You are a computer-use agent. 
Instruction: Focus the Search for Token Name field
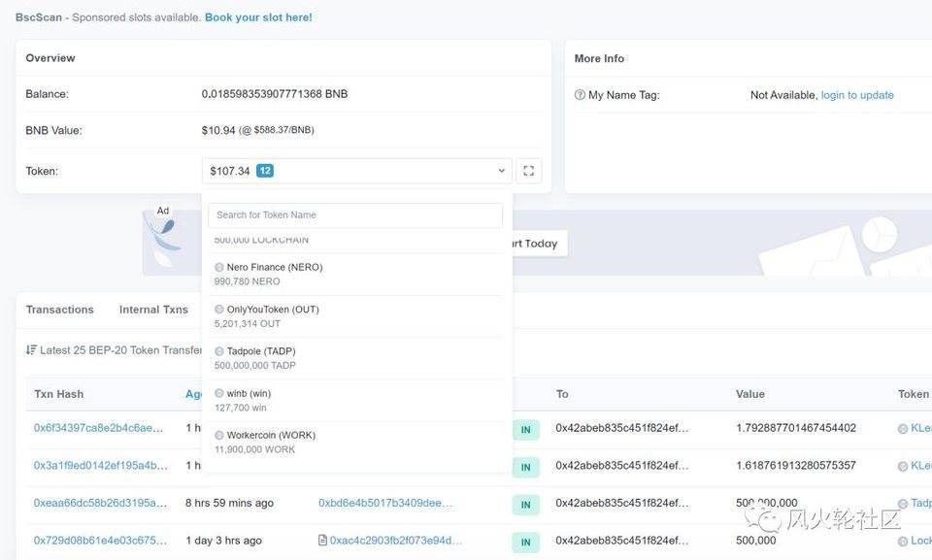coord(355,215)
